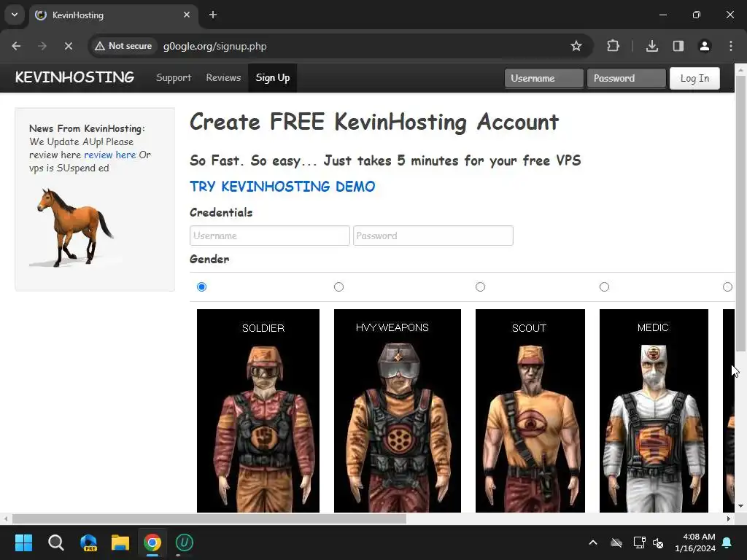This screenshot has width=747, height=560.
Task: Follow the 'review here' link
Action: pos(109,155)
